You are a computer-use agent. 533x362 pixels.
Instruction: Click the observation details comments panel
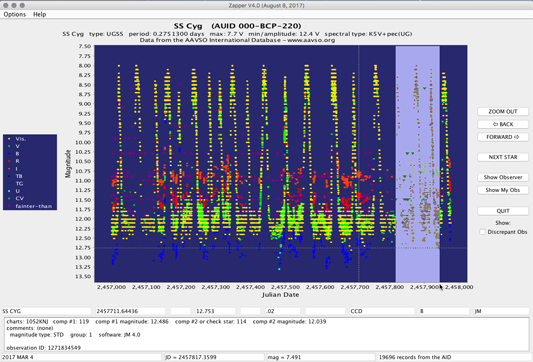pyautogui.click(x=266, y=334)
